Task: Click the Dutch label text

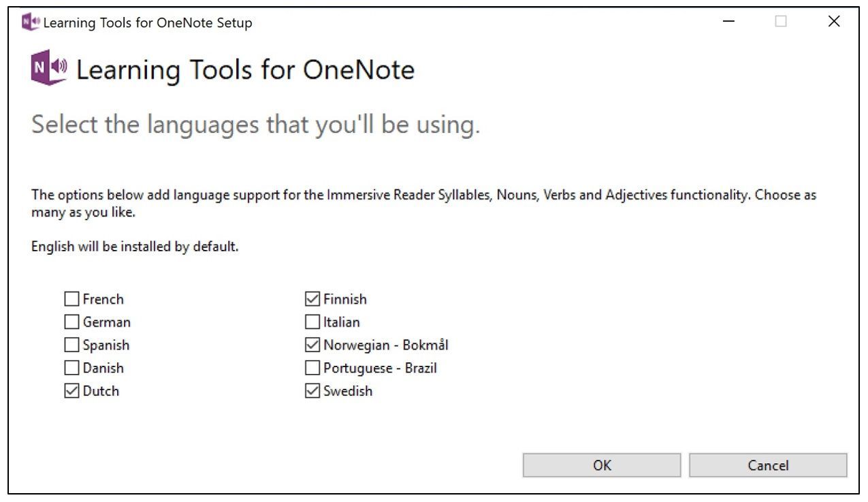Action: pyautogui.click(x=102, y=391)
